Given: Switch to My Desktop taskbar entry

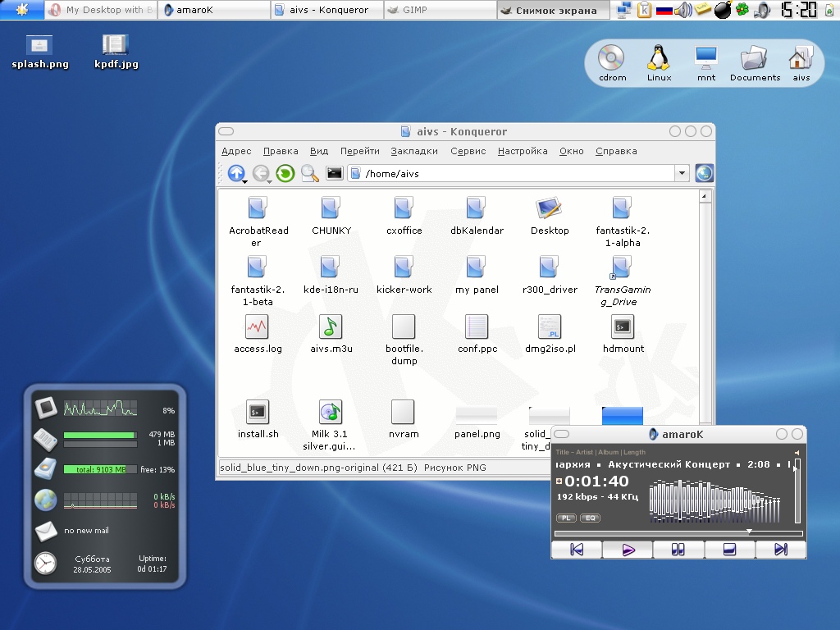Looking at the screenshot, I should (101, 10).
